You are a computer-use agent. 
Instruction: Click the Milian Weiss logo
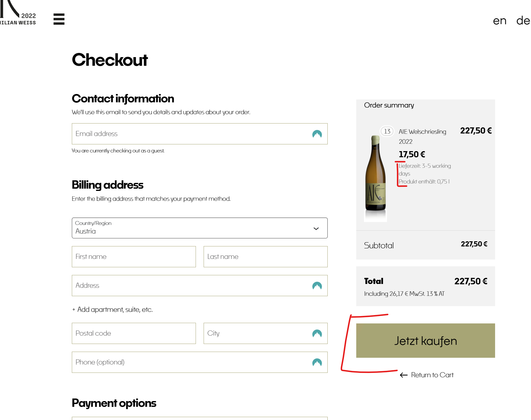tap(18, 13)
